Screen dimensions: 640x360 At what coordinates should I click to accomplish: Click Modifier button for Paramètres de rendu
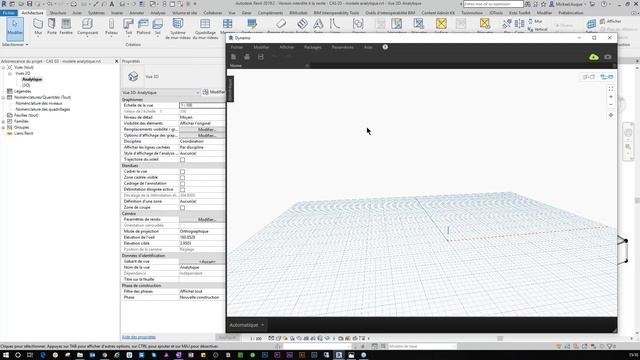click(x=202, y=220)
